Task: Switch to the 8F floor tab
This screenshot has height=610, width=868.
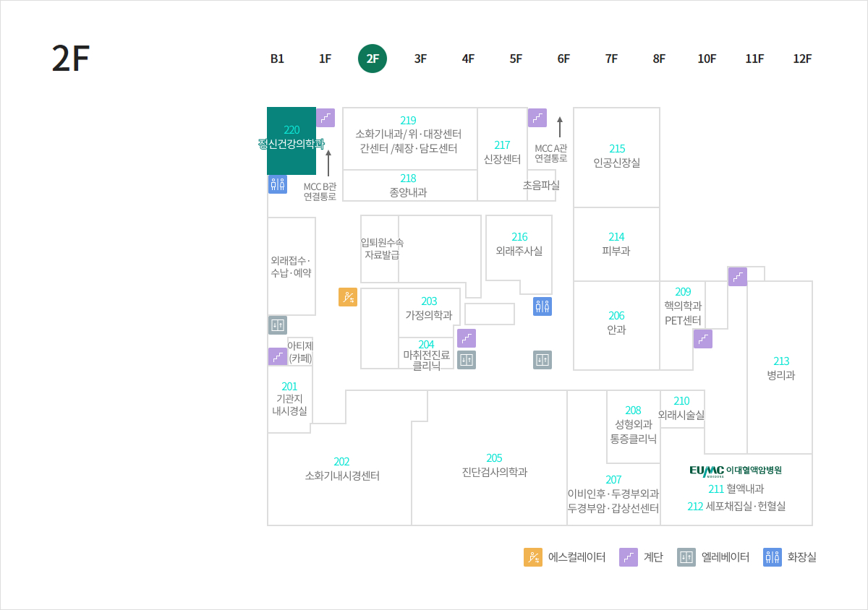Action: click(659, 59)
